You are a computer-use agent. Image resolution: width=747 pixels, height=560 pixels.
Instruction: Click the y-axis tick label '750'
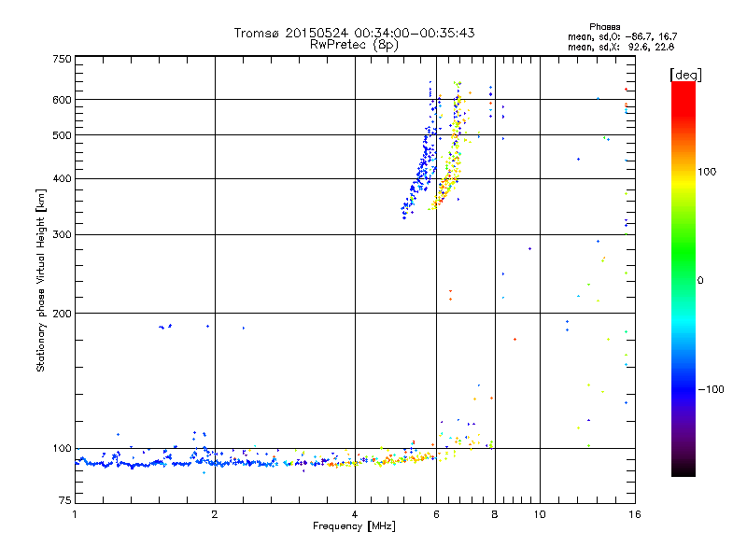62,59
